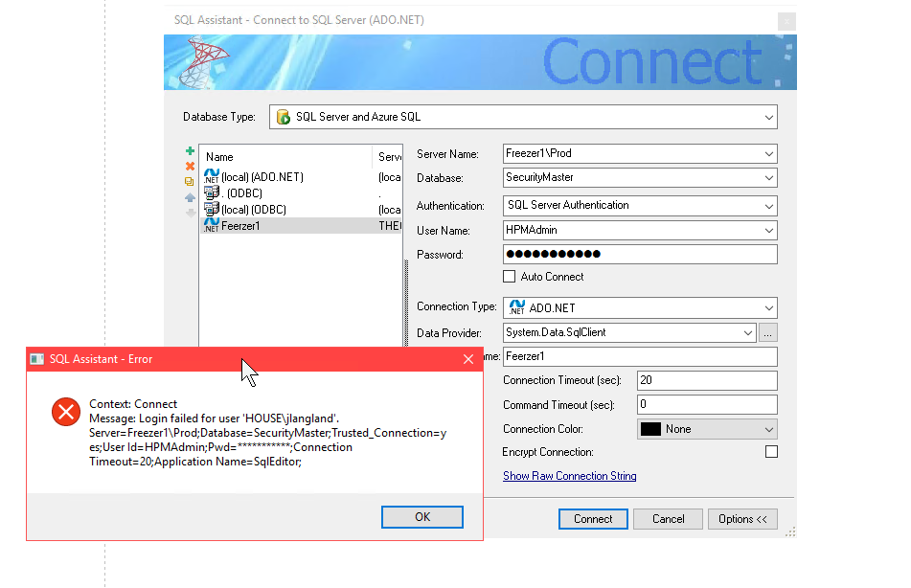Add a new connection with the green plus icon
The width and height of the screenshot is (911, 588).
(x=190, y=151)
